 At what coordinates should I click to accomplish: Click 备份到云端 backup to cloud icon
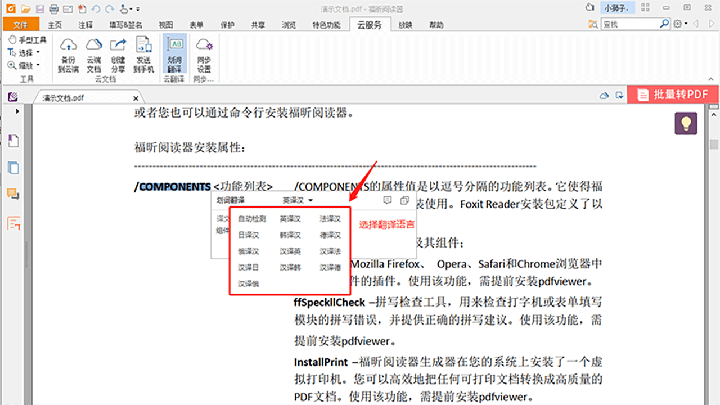point(68,55)
